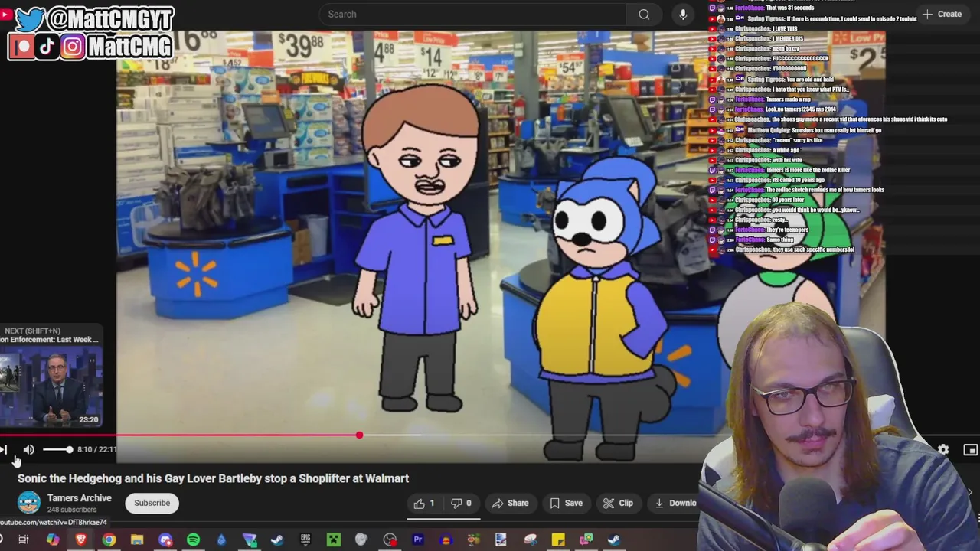Open Copilot from the taskbar
Screen dimensions: 980x551
pos(52,540)
